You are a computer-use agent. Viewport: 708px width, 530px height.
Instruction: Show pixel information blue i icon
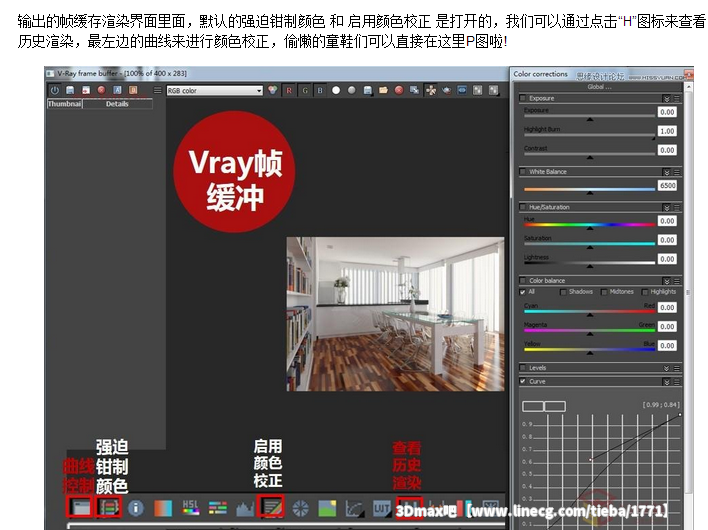pyautogui.click(x=136, y=508)
